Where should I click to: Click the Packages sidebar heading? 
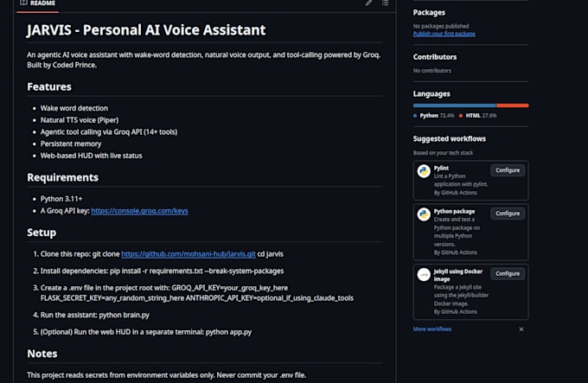tap(429, 12)
